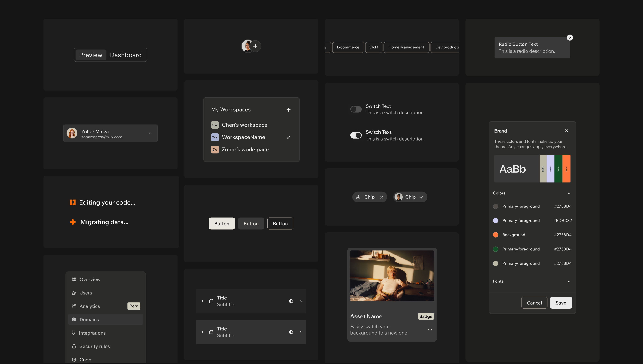643x364 pixels.
Task: Turn off the second Switch Text toggle
Action: pos(356,135)
